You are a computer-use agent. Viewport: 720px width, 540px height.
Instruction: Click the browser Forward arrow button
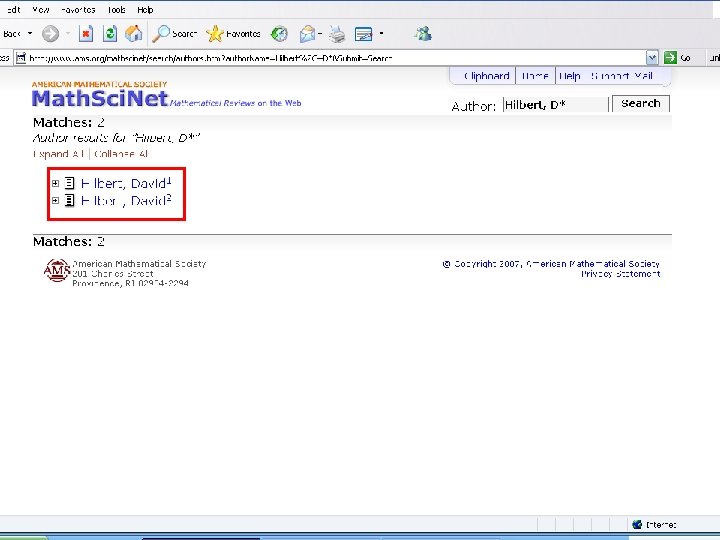(x=51, y=34)
